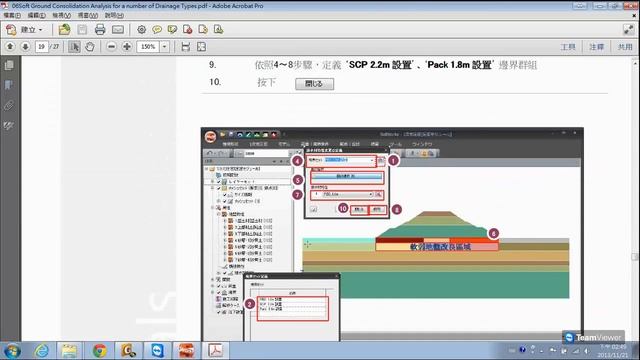Open the volume control in the system tray
The height and width of the screenshot is (360, 640).
(x=587, y=351)
